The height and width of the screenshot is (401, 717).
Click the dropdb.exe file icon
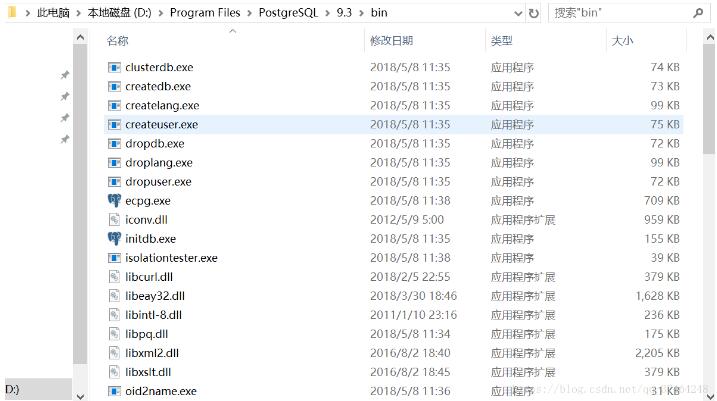point(114,144)
